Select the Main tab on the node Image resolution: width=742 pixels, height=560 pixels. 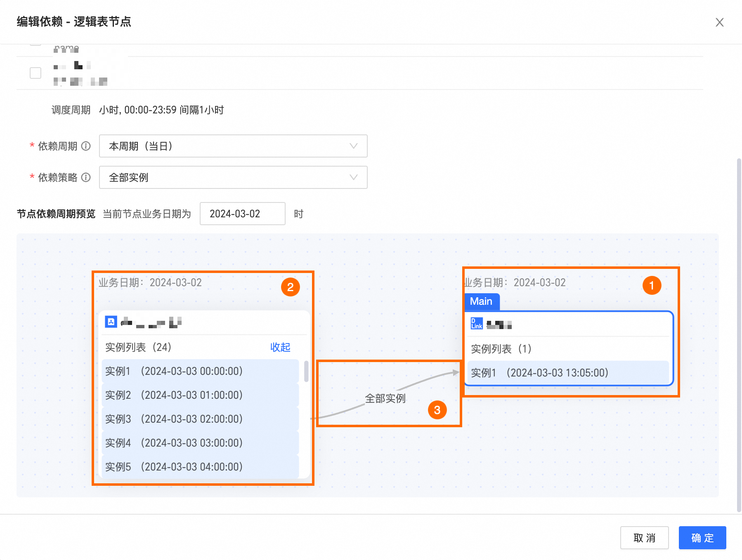481,301
